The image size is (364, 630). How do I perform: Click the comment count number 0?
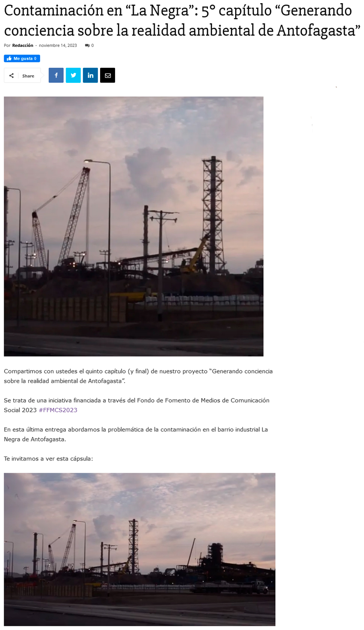pos(92,46)
